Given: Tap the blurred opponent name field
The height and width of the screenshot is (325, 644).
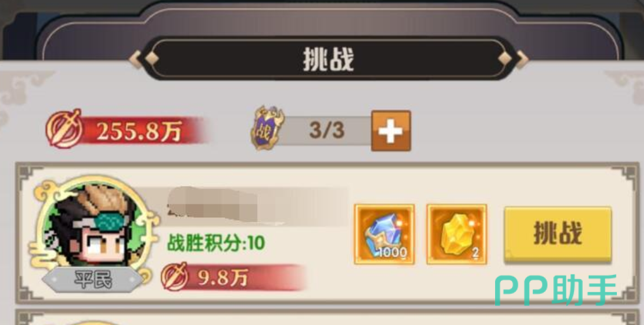Looking at the screenshot, I should click(258, 205).
